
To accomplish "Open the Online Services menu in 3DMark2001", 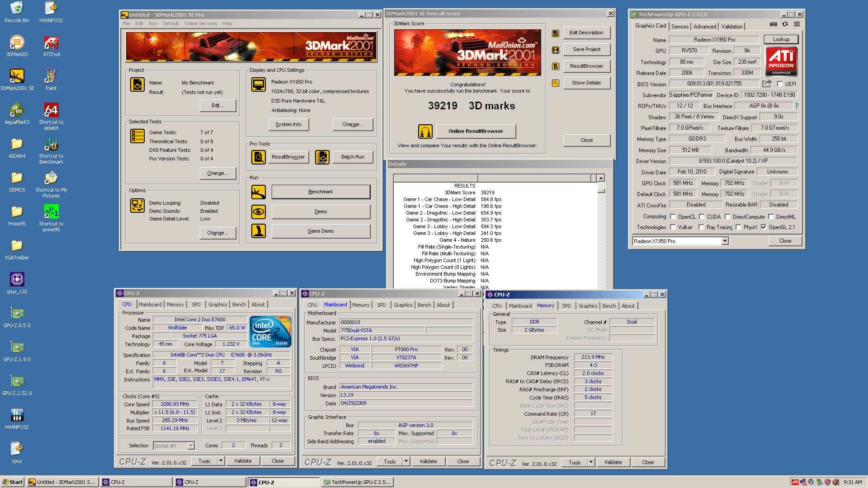I will point(200,23).
